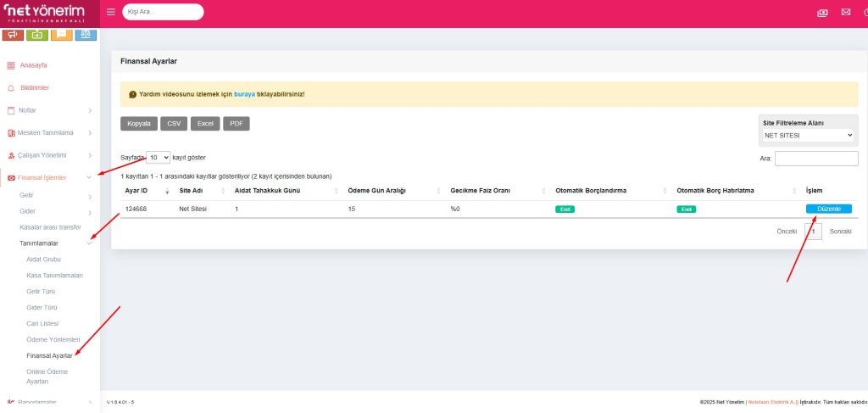Click the money banknote icon in header

coord(822,12)
